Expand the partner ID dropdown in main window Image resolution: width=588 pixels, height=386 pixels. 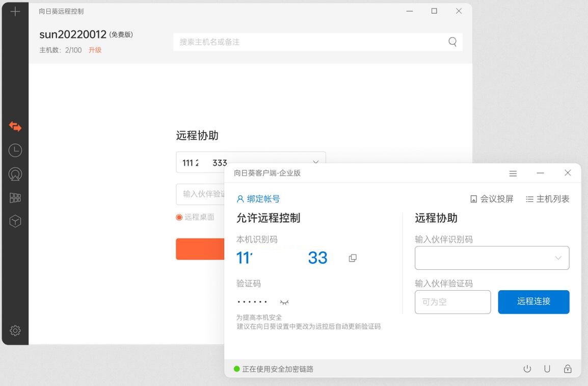tap(315, 163)
